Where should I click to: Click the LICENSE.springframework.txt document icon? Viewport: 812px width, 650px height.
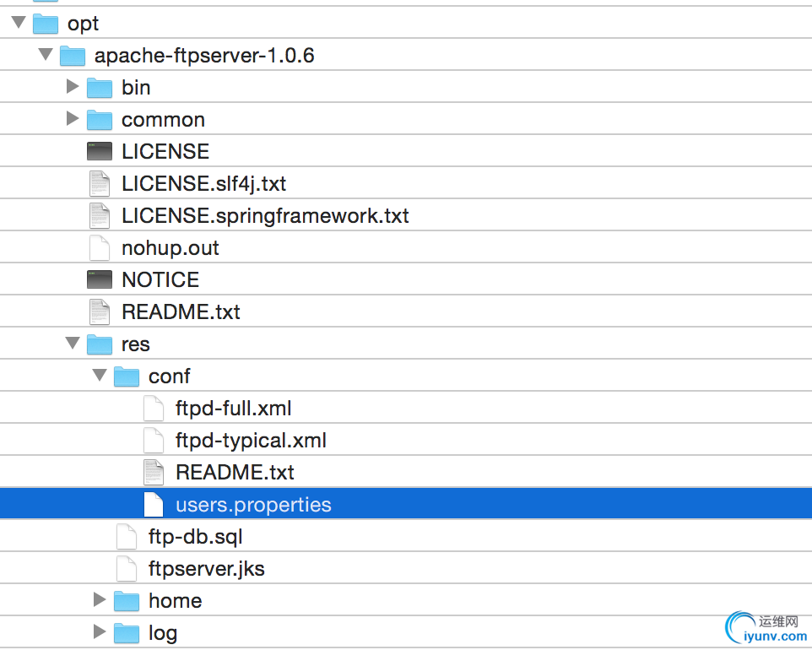(x=100, y=216)
